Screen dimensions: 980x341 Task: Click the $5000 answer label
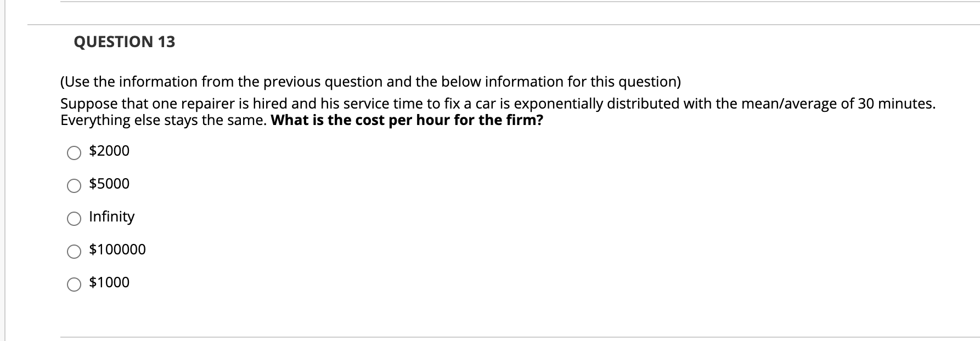click(109, 184)
